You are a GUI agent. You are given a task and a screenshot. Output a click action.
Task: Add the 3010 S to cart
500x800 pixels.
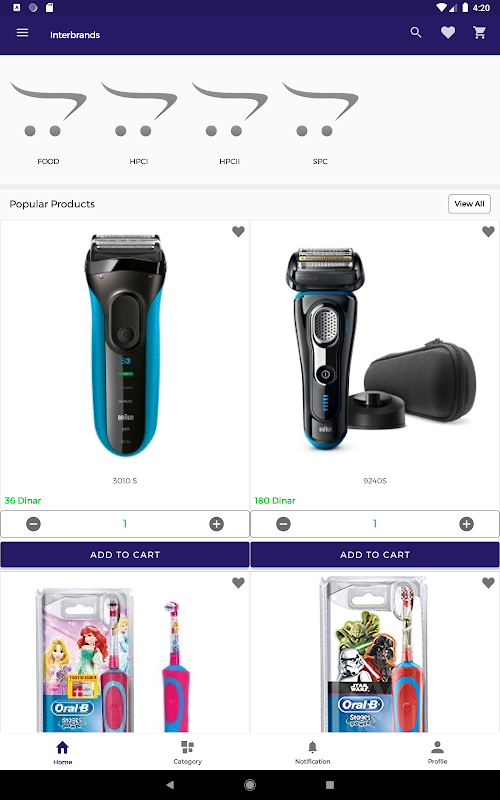(x=125, y=555)
